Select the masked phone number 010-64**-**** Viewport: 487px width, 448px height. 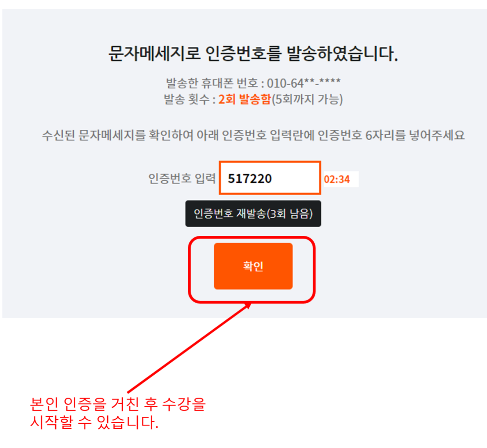[304, 83]
